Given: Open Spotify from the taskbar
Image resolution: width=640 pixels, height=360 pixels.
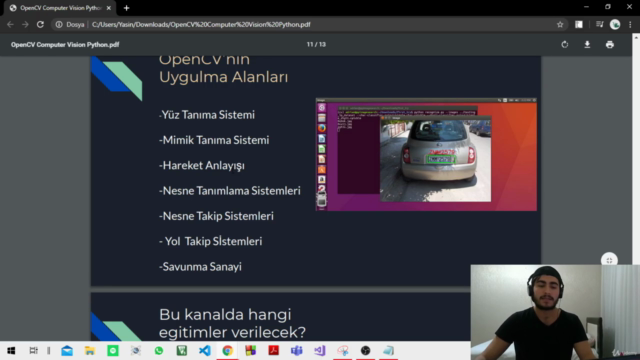Looking at the screenshot, I should 113,350.
